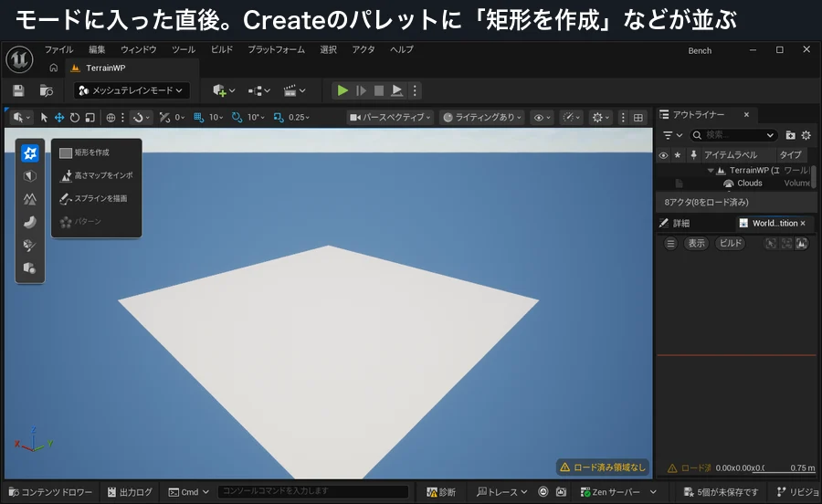Select the second mesh terrain palette icon
Viewport: 822px width, 504px height.
[30, 176]
